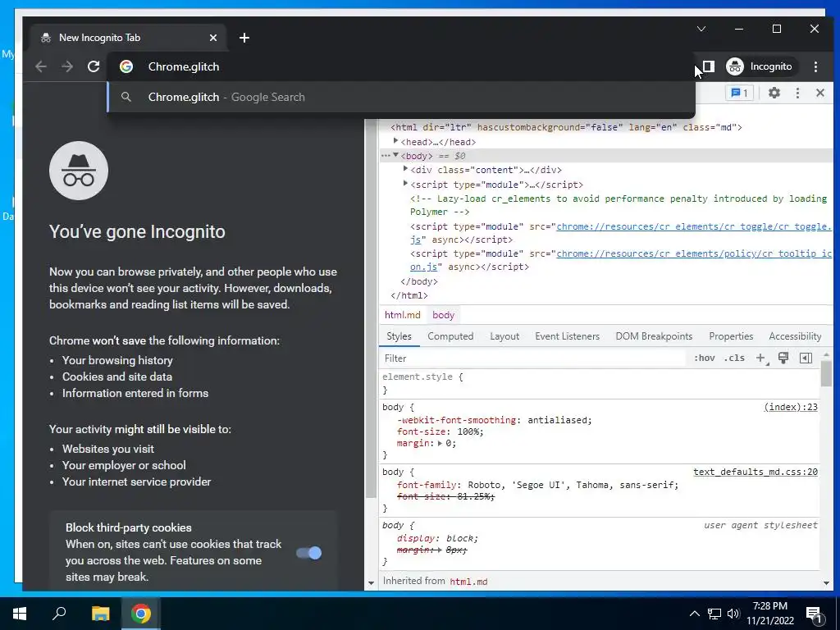Open the notification center icon
The height and width of the screenshot is (630, 840).
(x=815, y=614)
